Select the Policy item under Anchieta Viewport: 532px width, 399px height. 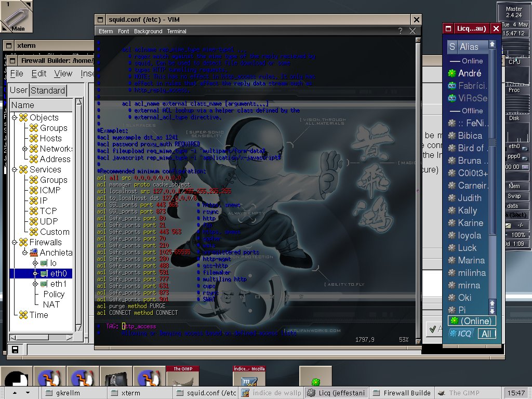54,294
